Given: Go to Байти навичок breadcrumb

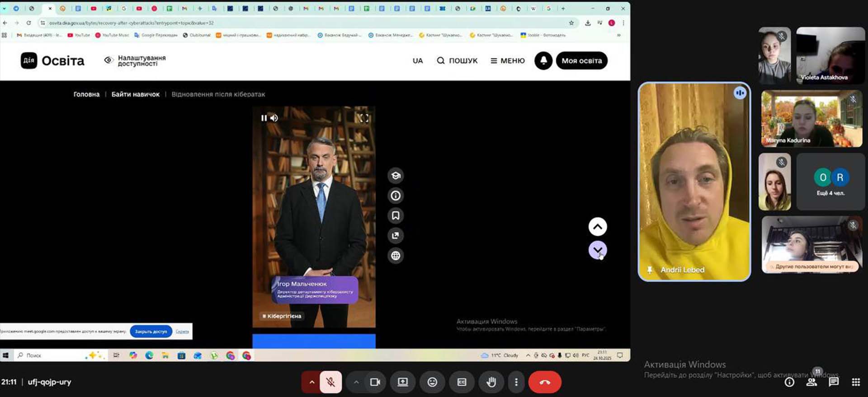Looking at the screenshot, I should point(135,94).
